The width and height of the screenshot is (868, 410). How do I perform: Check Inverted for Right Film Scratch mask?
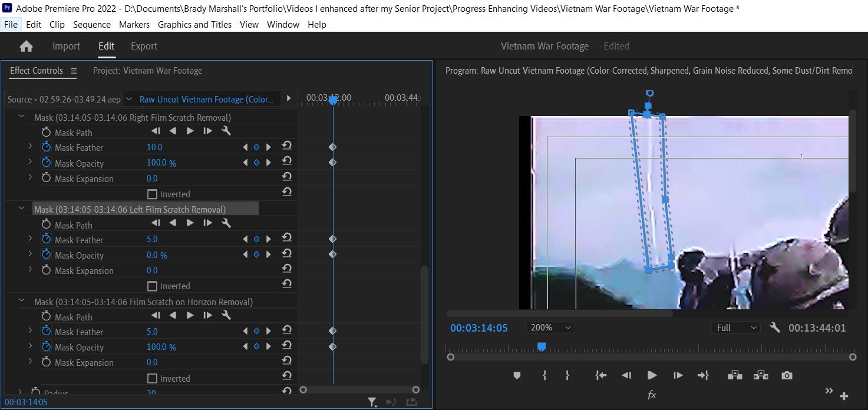(x=153, y=194)
